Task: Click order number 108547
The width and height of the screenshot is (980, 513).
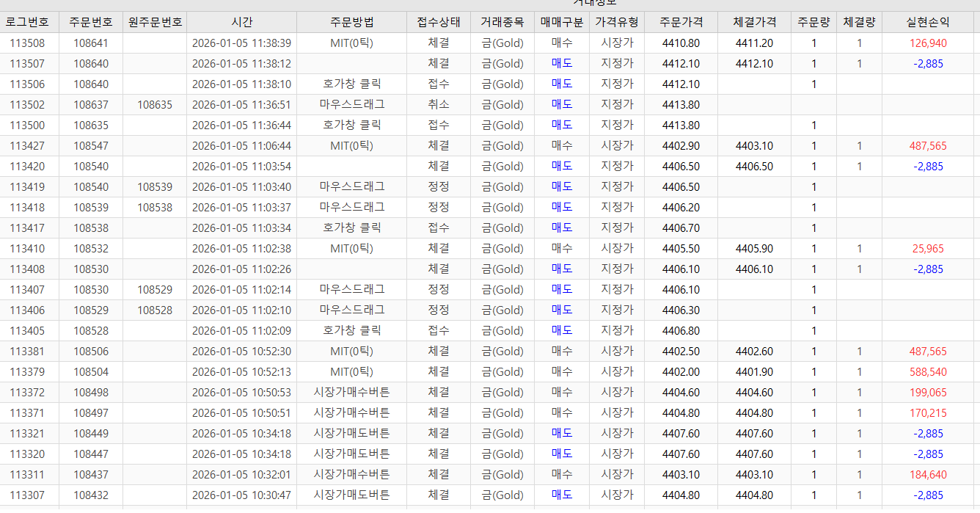Action: [x=91, y=146]
